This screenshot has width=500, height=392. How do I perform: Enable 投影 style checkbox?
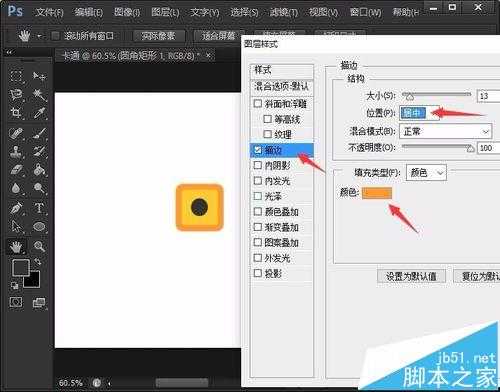[258, 273]
